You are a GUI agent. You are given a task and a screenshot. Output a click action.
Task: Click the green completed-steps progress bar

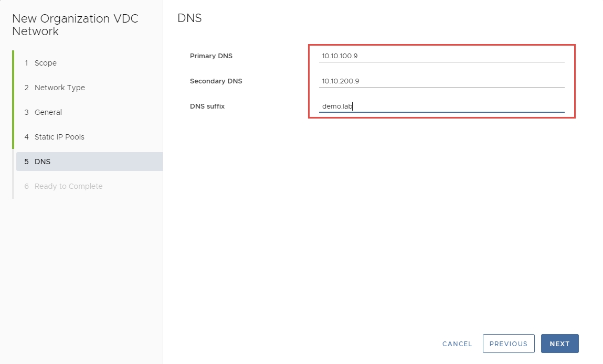tap(13, 100)
